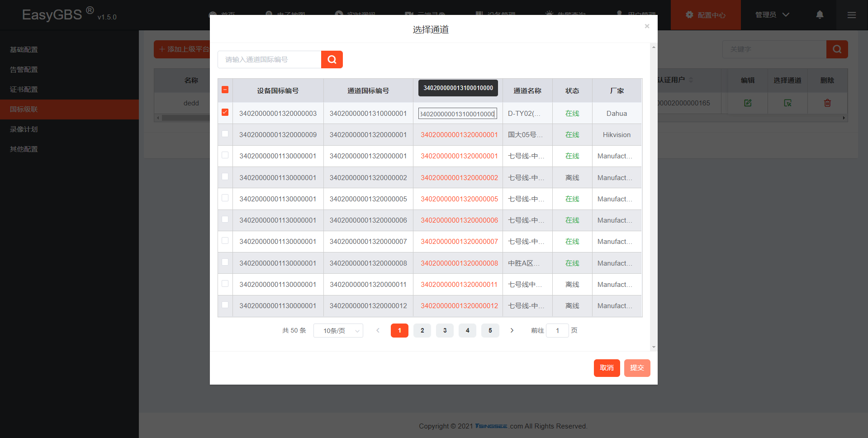Check the row with channel 34020000001320000005

click(225, 198)
